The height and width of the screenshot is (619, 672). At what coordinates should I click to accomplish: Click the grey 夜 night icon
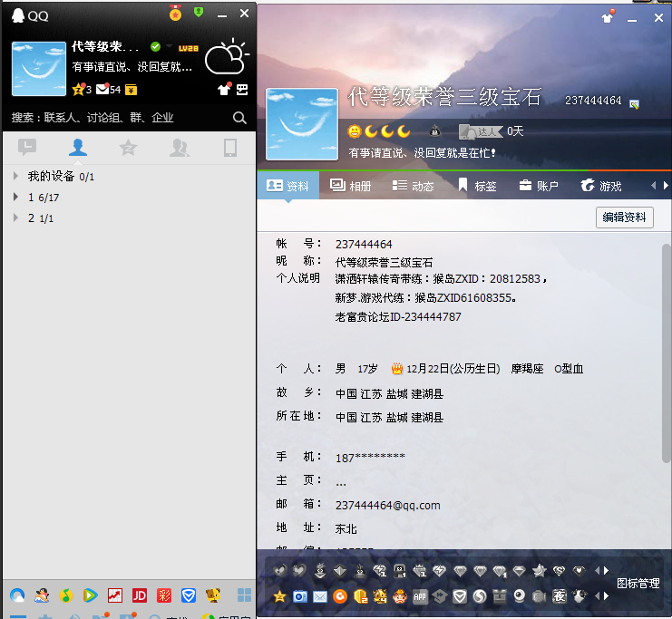[x=560, y=595]
